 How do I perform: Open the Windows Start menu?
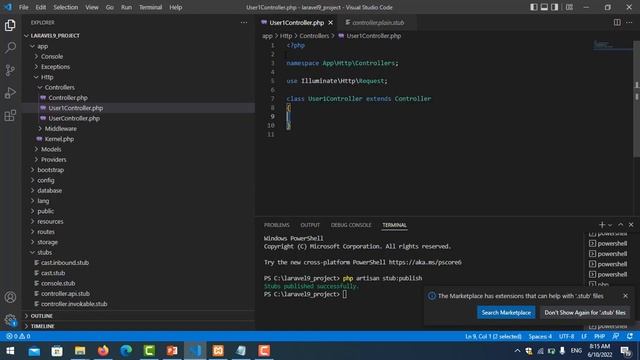click(x=10, y=351)
